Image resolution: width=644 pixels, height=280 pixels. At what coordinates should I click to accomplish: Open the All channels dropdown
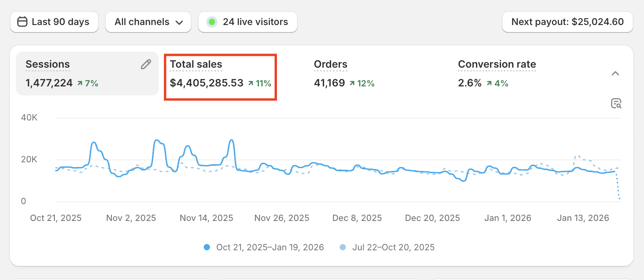pyautogui.click(x=148, y=22)
